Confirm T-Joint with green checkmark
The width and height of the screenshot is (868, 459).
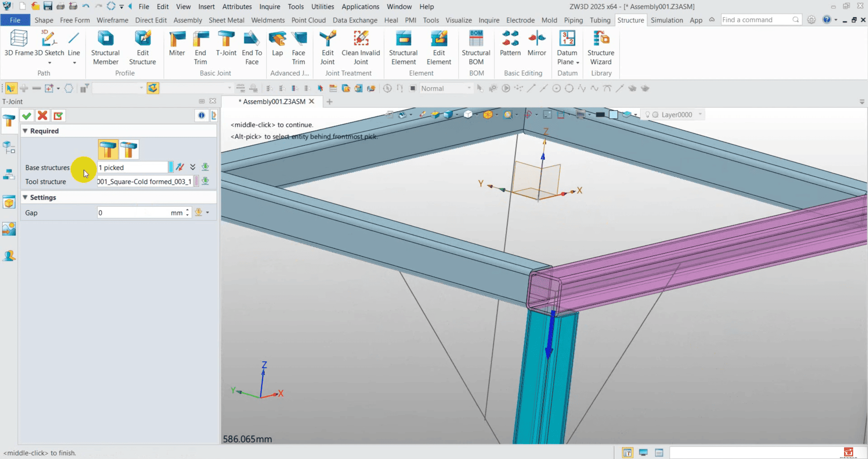(x=27, y=116)
